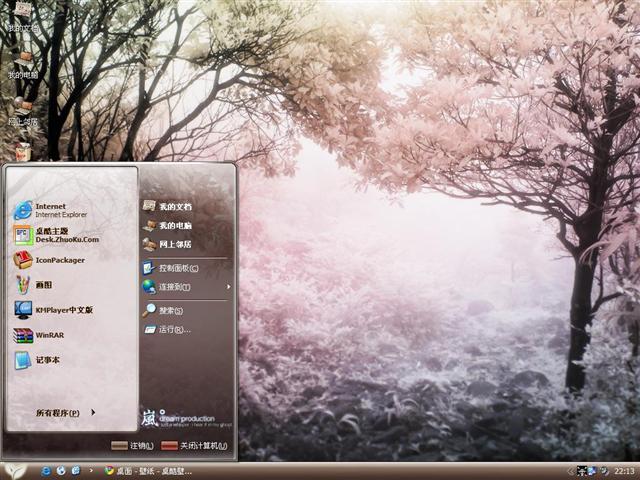The width and height of the screenshot is (640, 480).
Task: Click the 注销(L) log off button
Action: pos(133,446)
